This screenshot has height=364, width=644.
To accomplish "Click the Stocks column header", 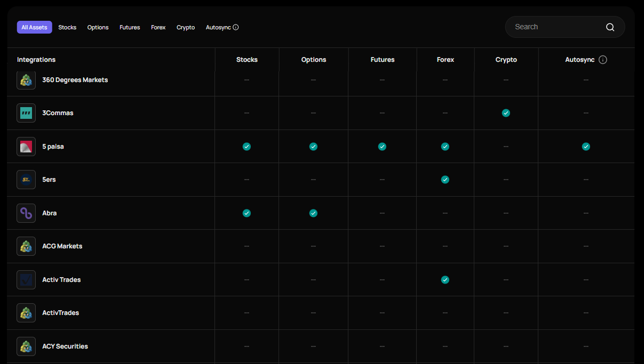I will tap(247, 60).
